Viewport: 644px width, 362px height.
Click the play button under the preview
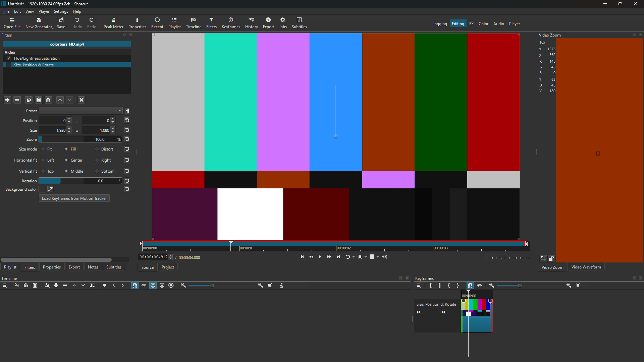click(x=320, y=257)
